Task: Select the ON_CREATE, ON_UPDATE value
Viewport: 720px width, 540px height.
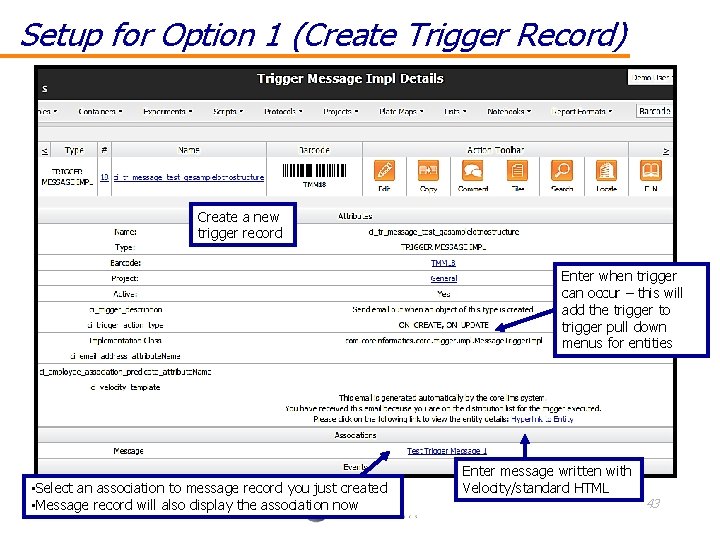Action: coord(444,325)
